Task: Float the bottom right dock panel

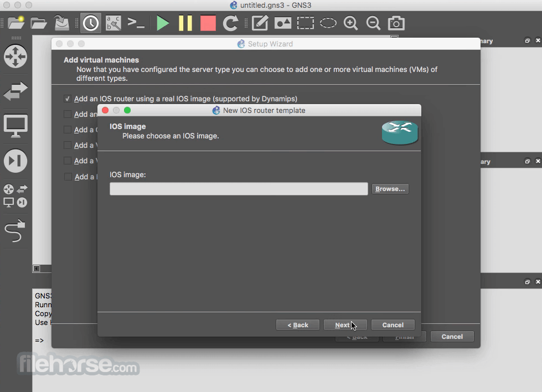Action: [x=528, y=282]
